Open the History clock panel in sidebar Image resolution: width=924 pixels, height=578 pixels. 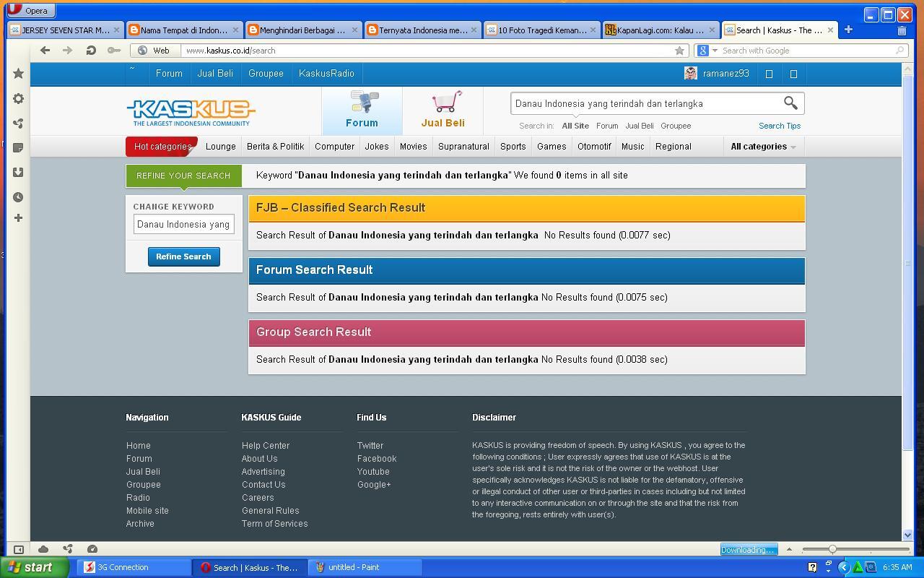point(19,197)
